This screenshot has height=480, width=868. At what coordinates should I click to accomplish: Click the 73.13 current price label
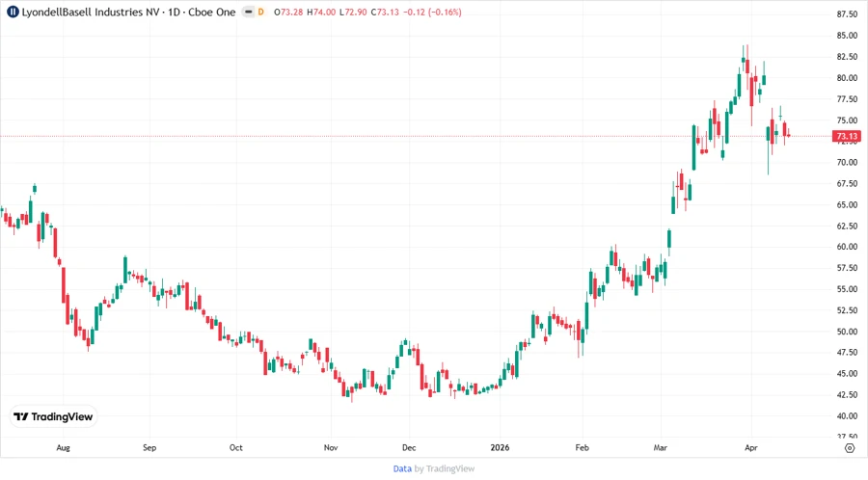pos(847,136)
